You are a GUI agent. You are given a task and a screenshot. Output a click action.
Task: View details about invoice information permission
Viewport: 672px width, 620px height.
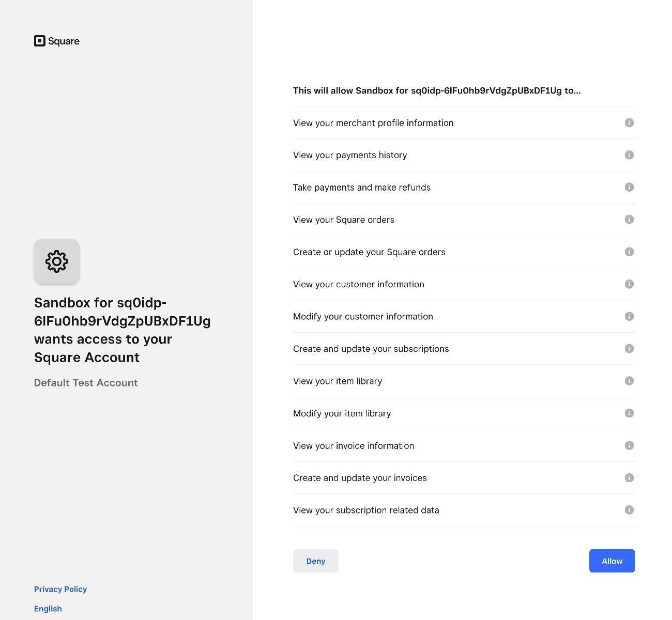point(629,445)
